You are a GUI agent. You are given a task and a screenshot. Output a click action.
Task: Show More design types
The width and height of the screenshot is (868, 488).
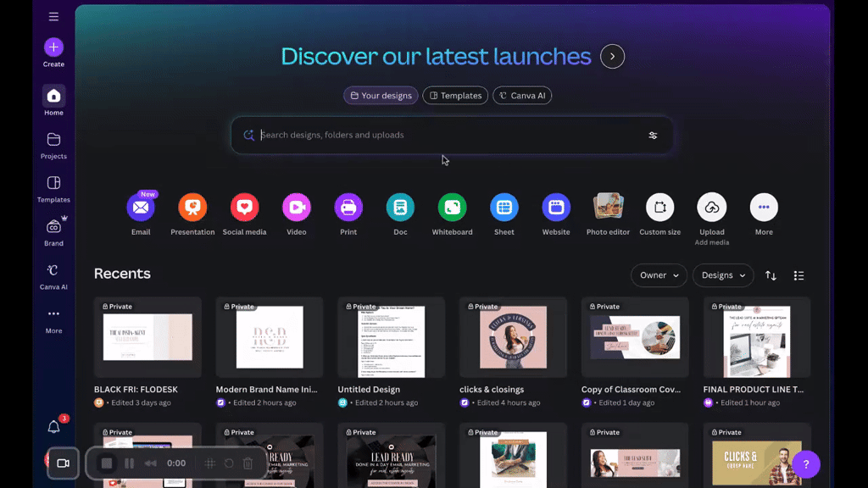tap(764, 208)
